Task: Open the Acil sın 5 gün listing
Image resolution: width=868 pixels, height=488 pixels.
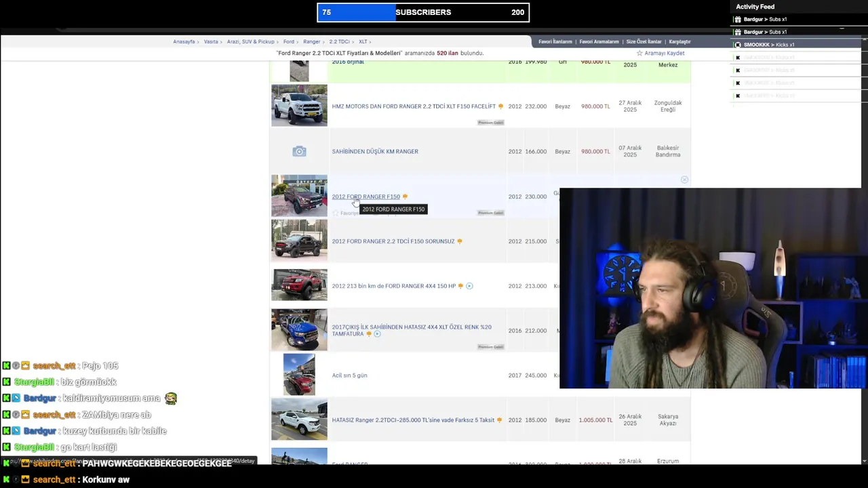Action: pos(349,375)
